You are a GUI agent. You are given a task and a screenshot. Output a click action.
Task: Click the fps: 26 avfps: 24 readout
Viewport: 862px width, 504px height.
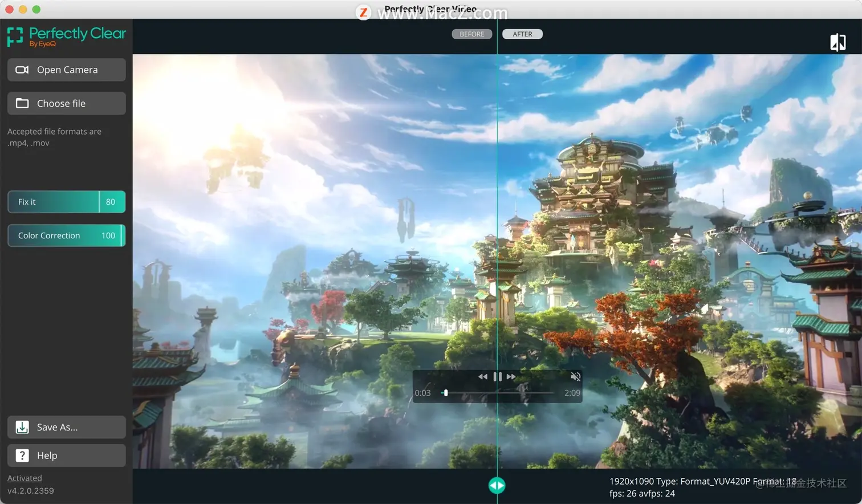pyautogui.click(x=642, y=494)
